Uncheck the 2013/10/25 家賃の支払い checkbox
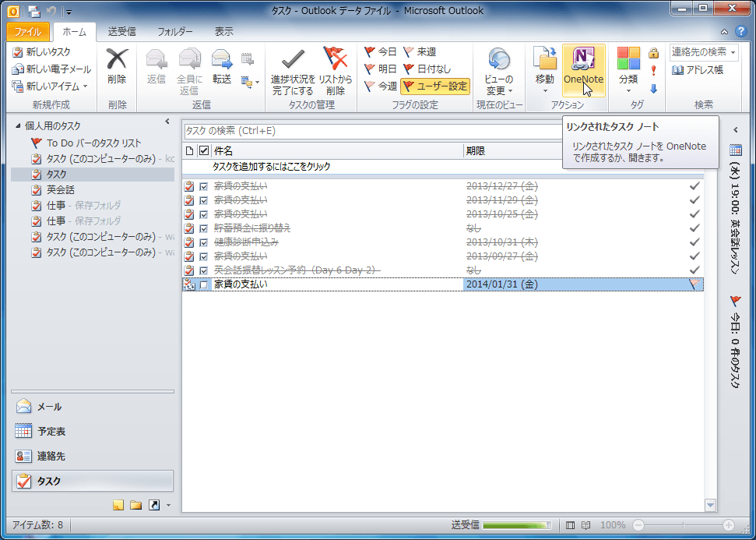756x540 pixels. (203, 214)
